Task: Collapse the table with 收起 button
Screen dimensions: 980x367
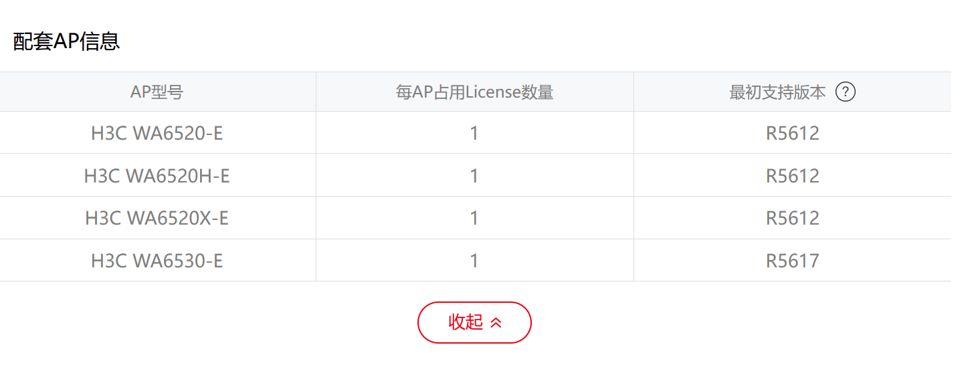Action: tap(474, 322)
